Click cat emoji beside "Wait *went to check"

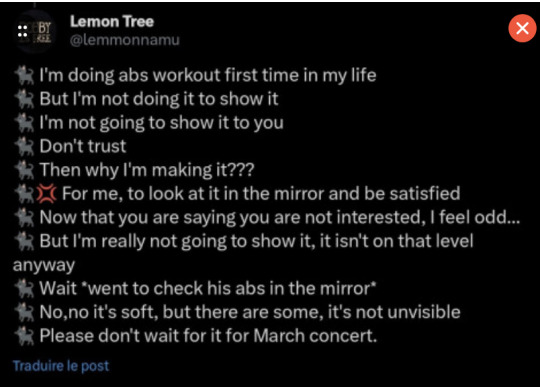pos(24,289)
